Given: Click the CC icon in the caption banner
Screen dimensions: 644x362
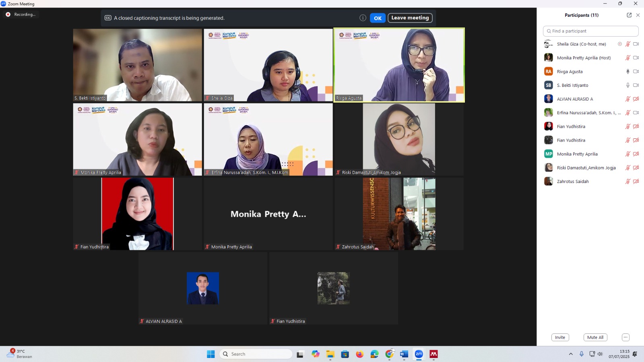Looking at the screenshot, I should click(108, 18).
